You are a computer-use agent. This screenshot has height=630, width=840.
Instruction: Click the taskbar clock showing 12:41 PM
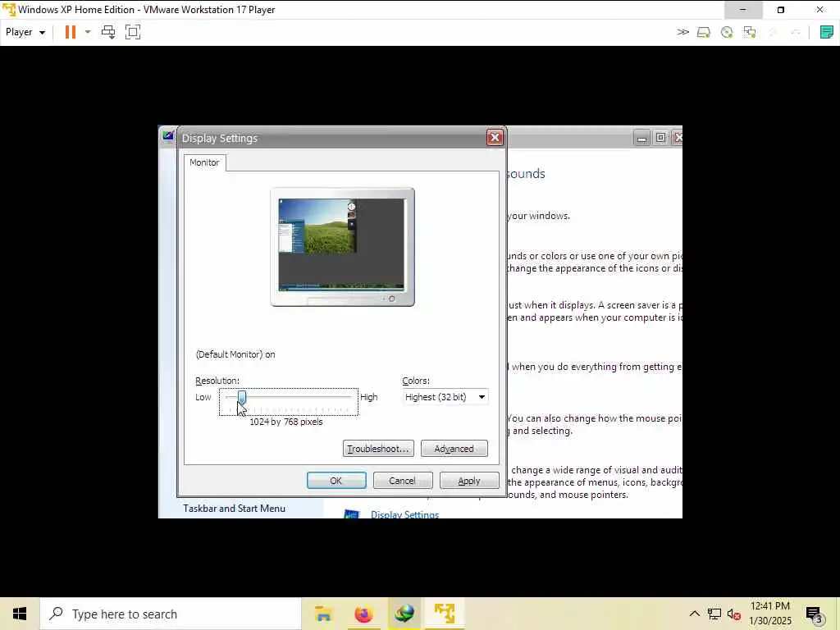[769, 614]
